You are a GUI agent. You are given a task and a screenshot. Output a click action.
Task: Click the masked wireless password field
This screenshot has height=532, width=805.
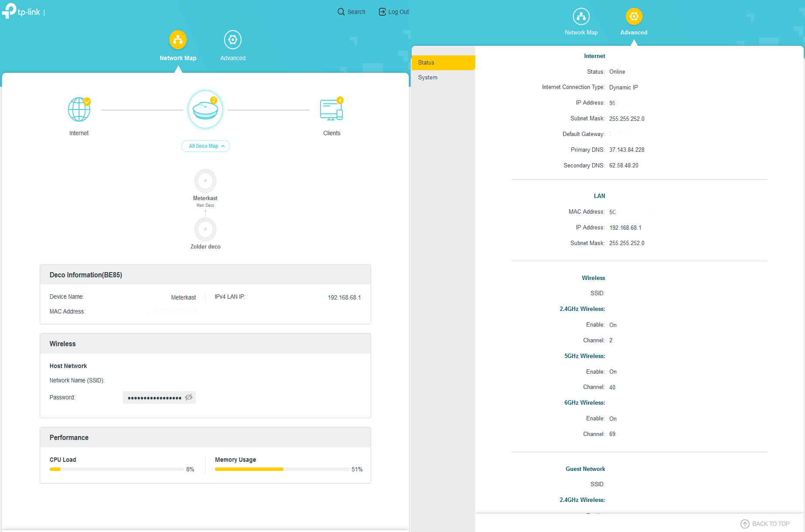click(159, 397)
